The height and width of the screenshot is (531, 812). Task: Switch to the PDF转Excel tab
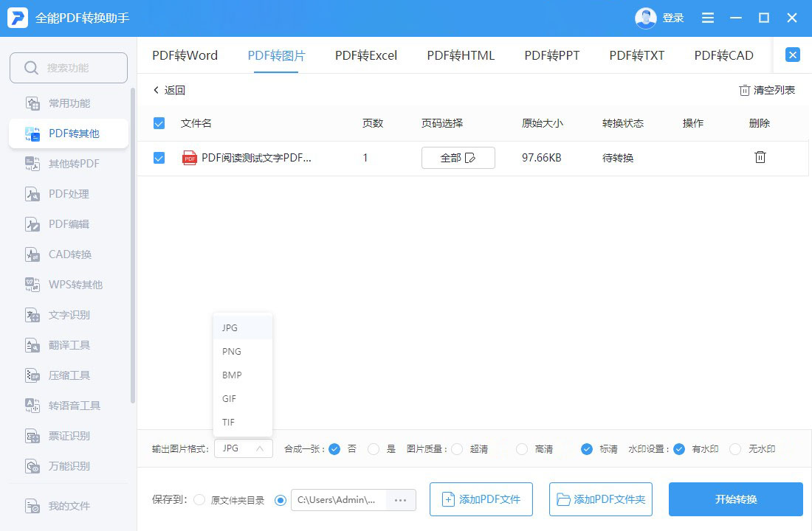coord(366,55)
